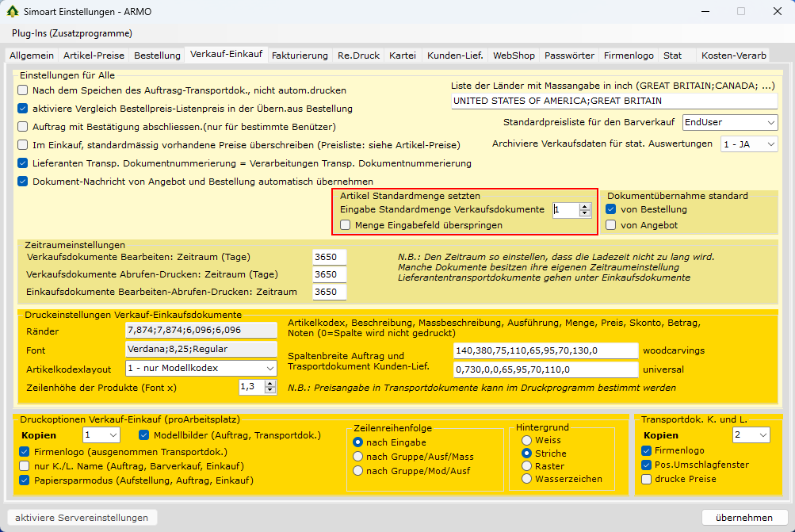This screenshot has height=532, width=795.
Task: Enable 'Auftrag mit Bestätigung abschliessen' checkbox
Action: [23, 127]
